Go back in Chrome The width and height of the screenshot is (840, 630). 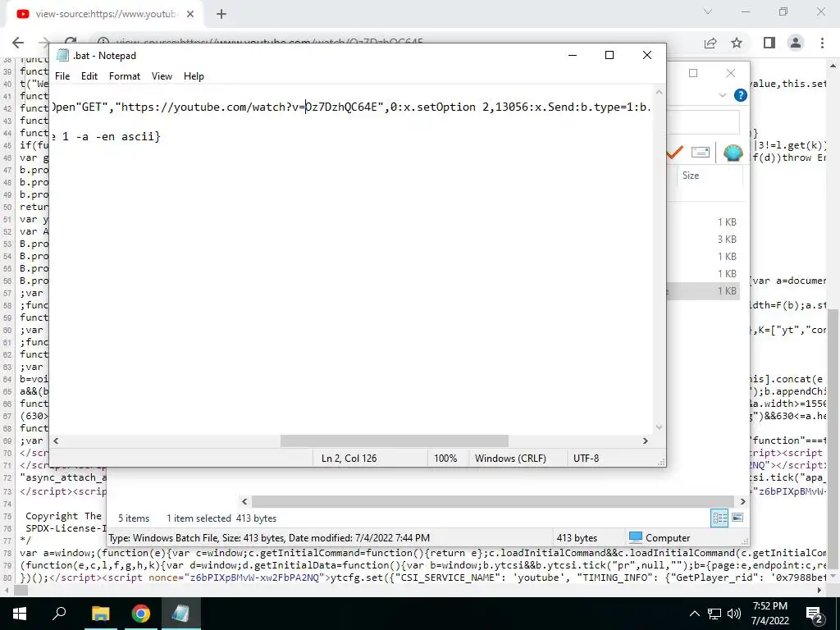point(18,43)
